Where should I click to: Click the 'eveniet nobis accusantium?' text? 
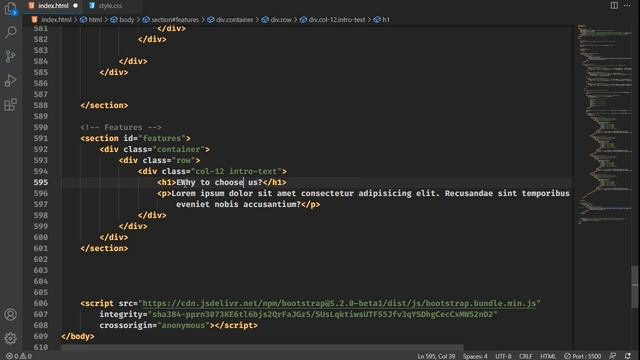[x=238, y=204]
